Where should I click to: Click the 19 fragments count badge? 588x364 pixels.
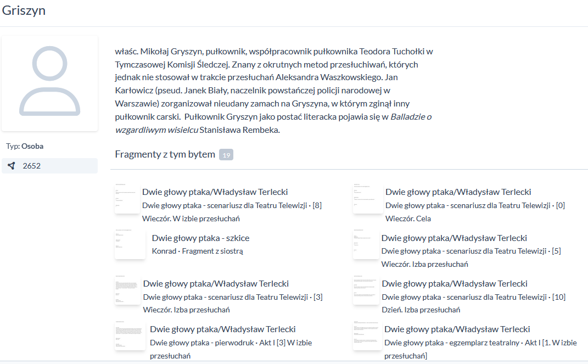point(226,155)
